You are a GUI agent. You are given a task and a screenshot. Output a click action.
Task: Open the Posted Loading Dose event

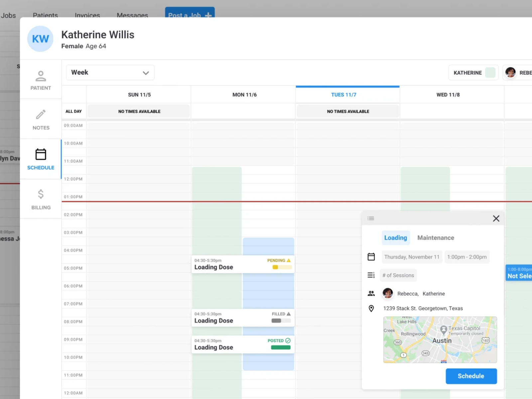243,344
